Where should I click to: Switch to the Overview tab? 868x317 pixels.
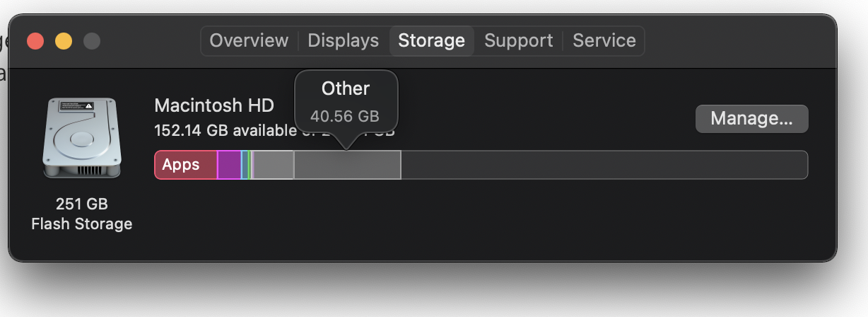[249, 41]
